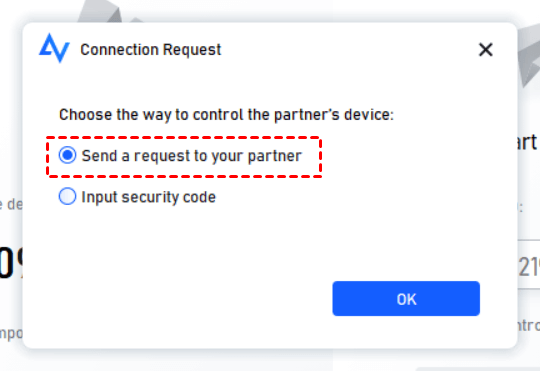Click the 'Choose the way to control' prompt text

tap(226, 115)
